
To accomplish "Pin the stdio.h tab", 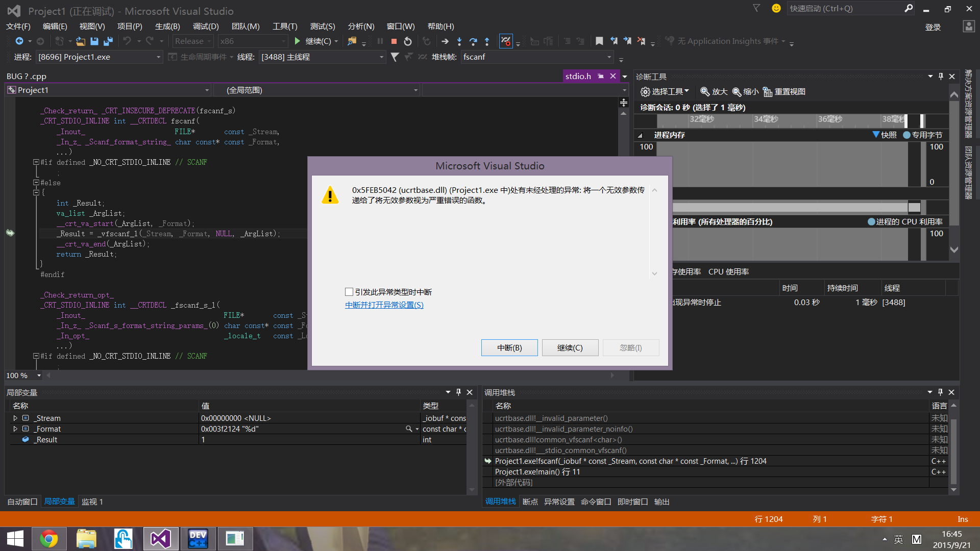I will (x=601, y=76).
